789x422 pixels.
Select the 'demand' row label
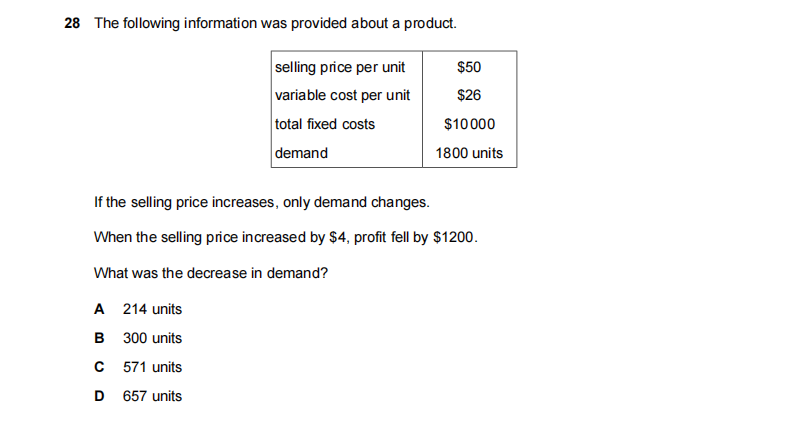point(302,153)
